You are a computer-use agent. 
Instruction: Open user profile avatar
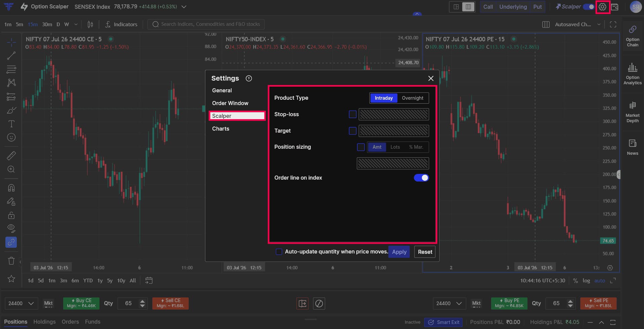click(636, 7)
